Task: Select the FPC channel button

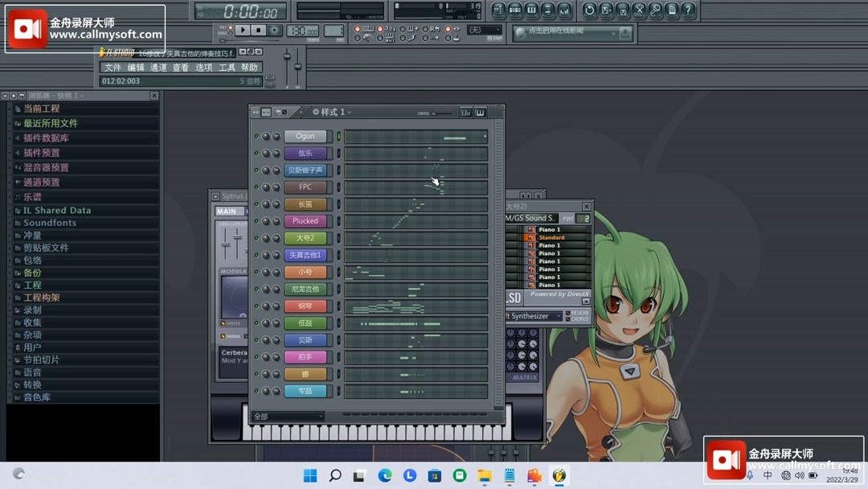Action: [x=305, y=187]
